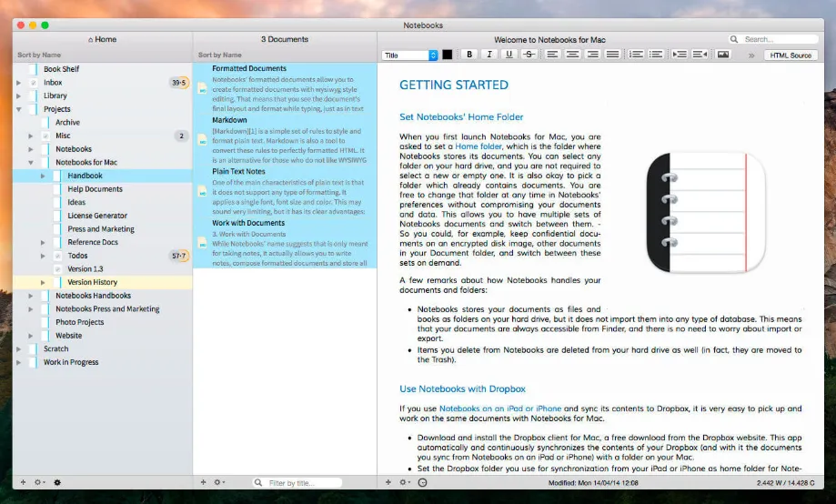This screenshot has height=504, width=836.
Task: Click the Todos 57·7 count badge
Action: [179, 256]
